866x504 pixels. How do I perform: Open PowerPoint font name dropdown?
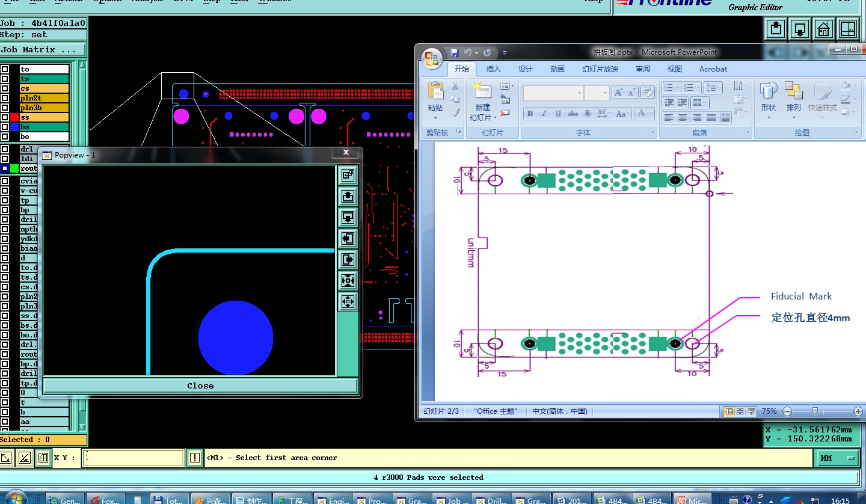click(579, 93)
